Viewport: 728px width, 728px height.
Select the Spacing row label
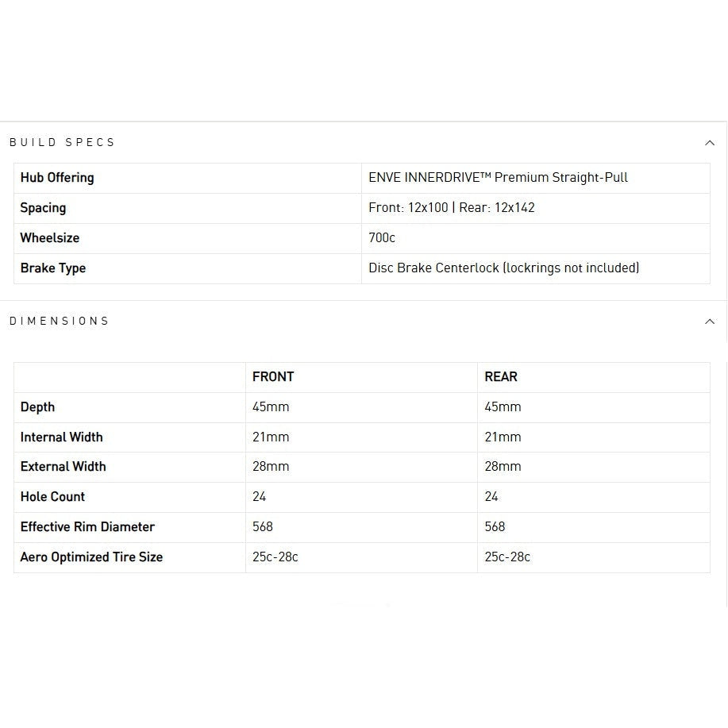click(43, 208)
